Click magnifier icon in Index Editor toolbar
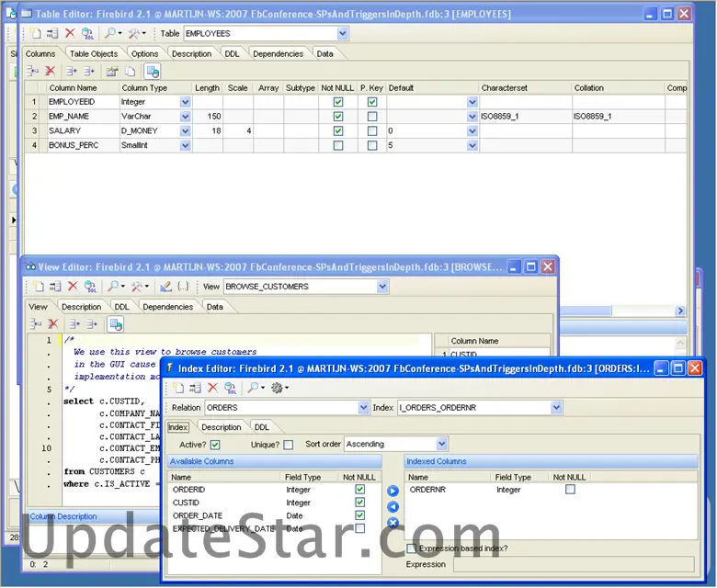The height and width of the screenshot is (588, 717). [253, 388]
